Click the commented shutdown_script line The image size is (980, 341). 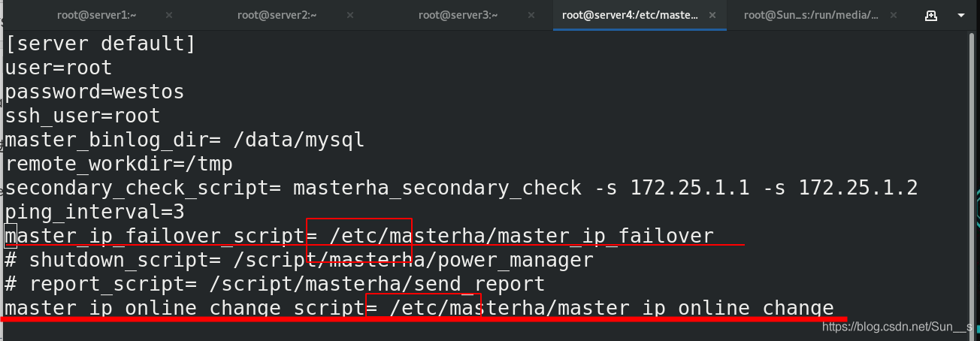(299, 260)
